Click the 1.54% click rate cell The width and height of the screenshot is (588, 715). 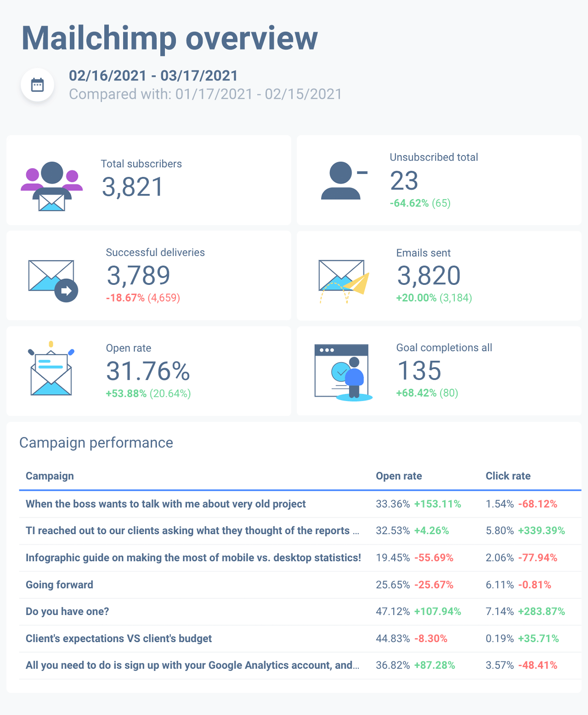pyautogui.click(x=500, y=504)
